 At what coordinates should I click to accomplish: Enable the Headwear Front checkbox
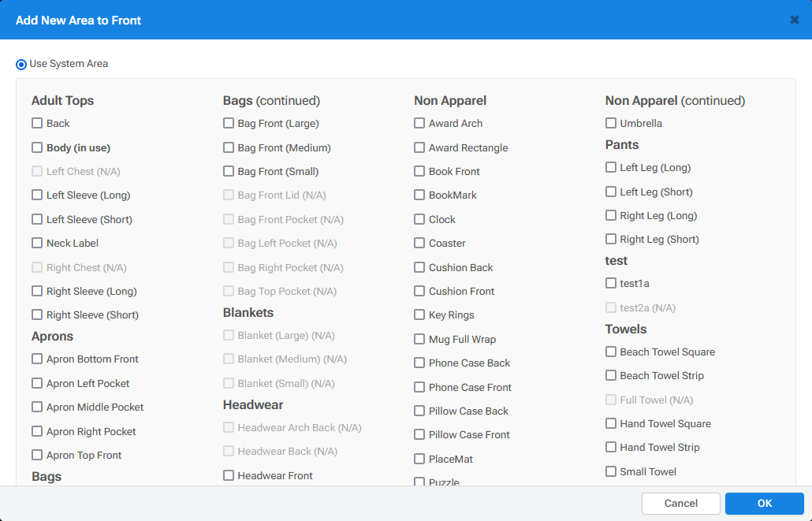(229, 475)
